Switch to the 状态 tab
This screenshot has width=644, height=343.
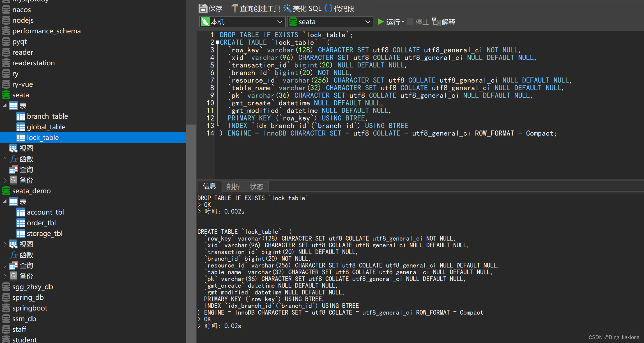257,187
